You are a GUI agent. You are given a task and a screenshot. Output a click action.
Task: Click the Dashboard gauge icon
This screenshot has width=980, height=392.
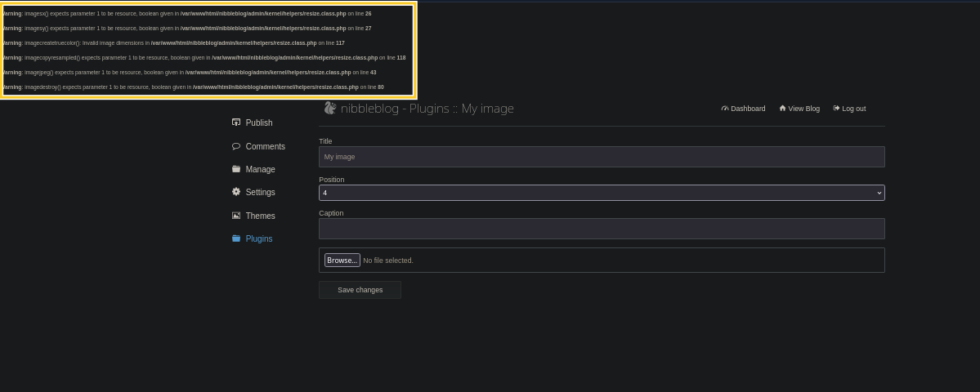coord(725,108)
